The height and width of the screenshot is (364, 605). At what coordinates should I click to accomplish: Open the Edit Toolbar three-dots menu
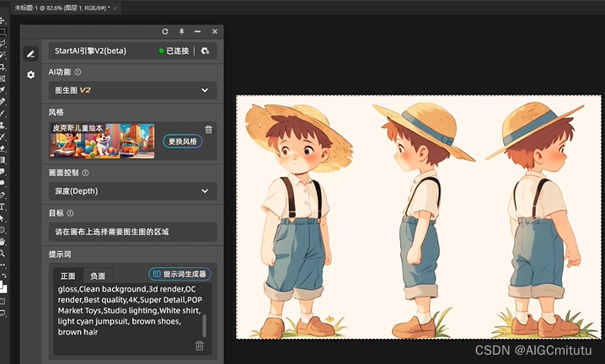point(3,265)
